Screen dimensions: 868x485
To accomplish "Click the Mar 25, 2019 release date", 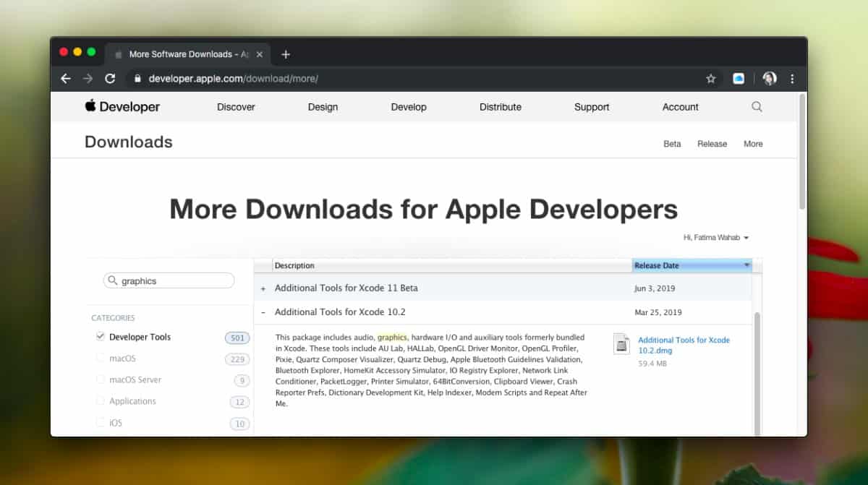I will [x=658, y=313].
